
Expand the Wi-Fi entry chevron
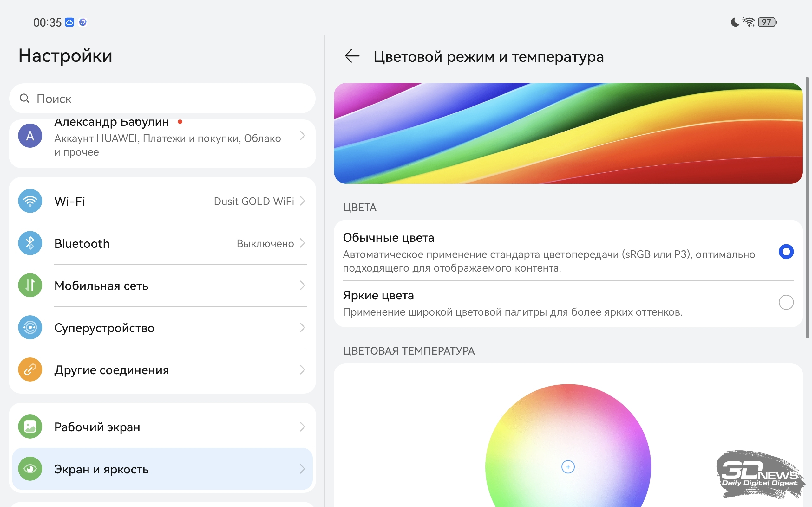302,201
